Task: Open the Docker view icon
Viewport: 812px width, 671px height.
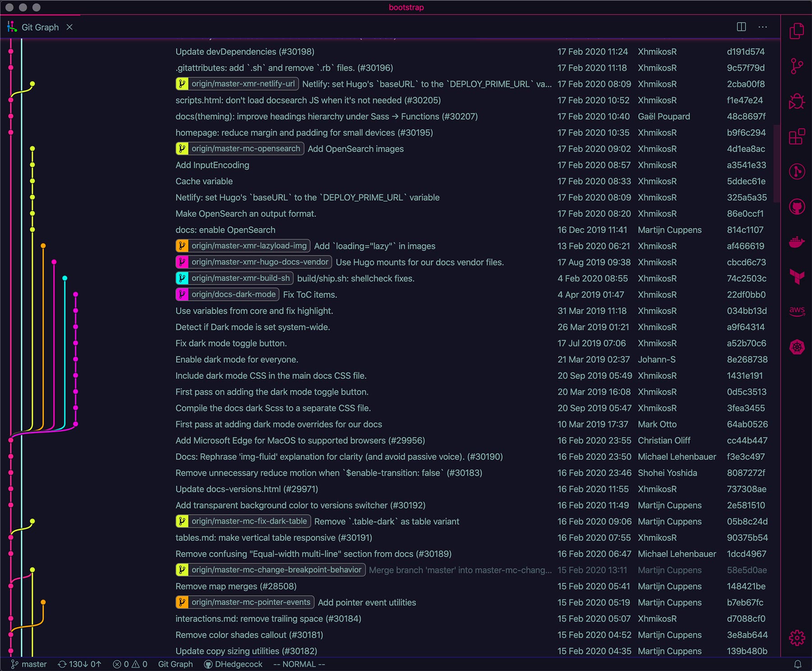Action: click(797, 242)
